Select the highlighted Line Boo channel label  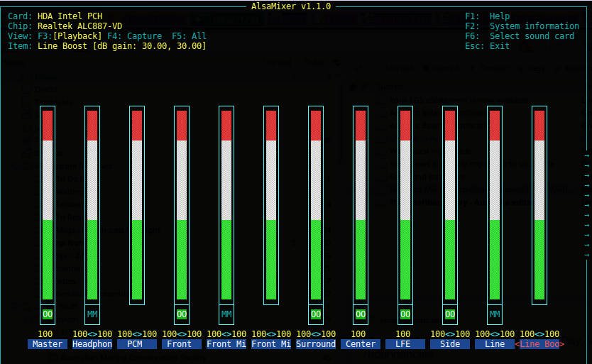pos(540,344)
